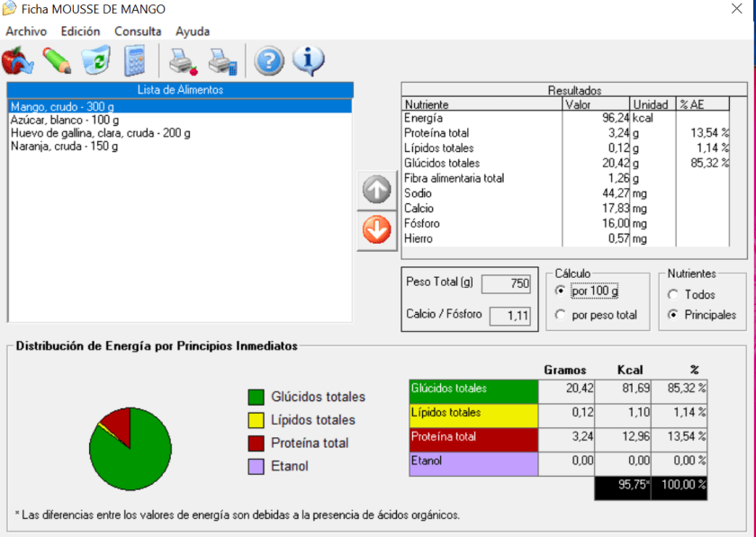Select 'Huevo de gallina, clara, cruda' list item

(100, 133)
